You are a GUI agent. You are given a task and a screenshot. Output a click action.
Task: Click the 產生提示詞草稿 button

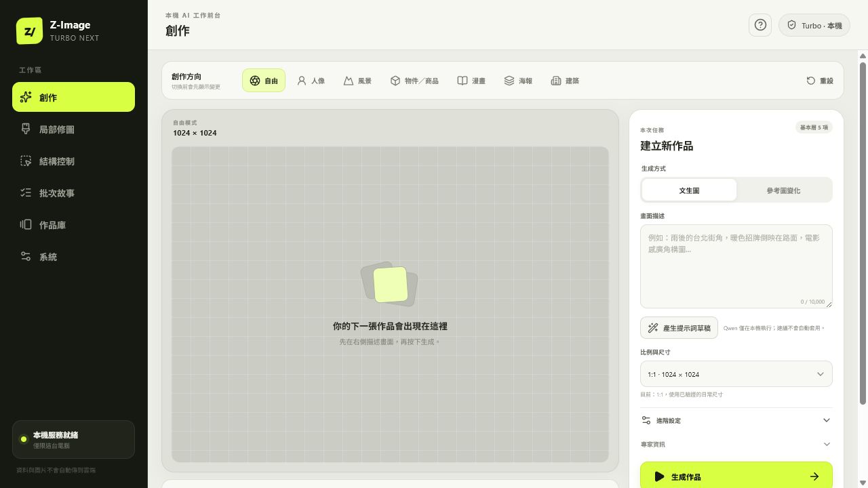(679, 328)
